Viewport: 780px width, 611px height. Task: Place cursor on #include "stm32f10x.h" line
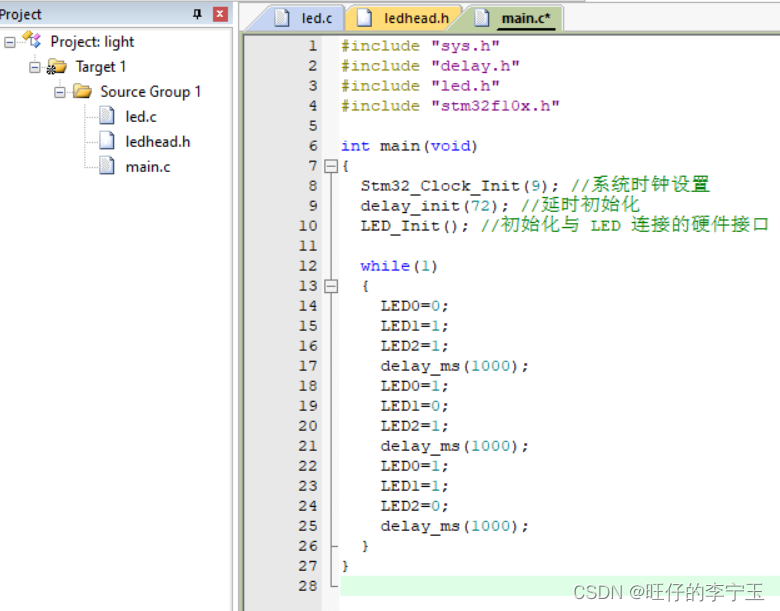tap(450, 105)
